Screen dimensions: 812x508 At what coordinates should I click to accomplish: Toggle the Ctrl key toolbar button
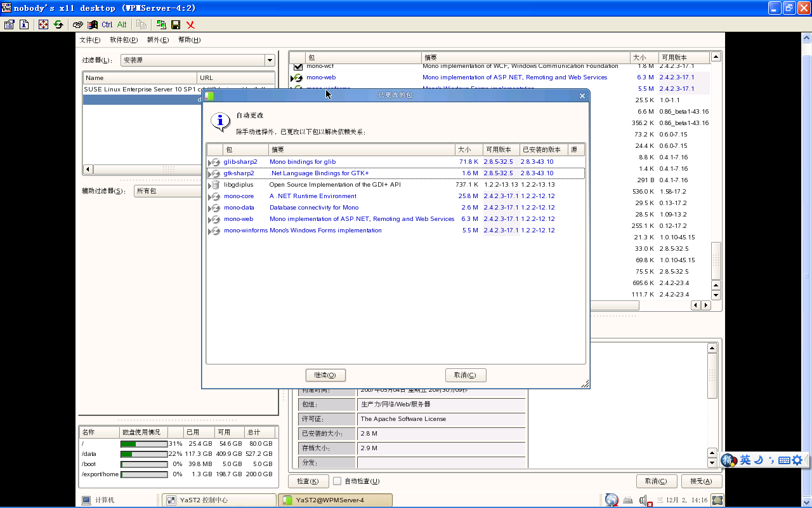(107, 24)
